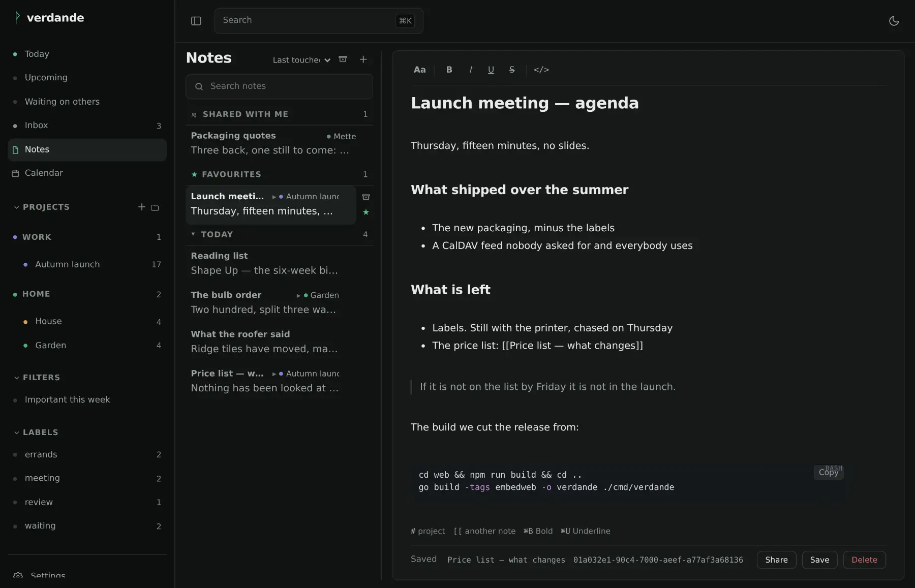The image size is (915, 588).
Task: Collapse the Today notes group
Action: point(279,234)
